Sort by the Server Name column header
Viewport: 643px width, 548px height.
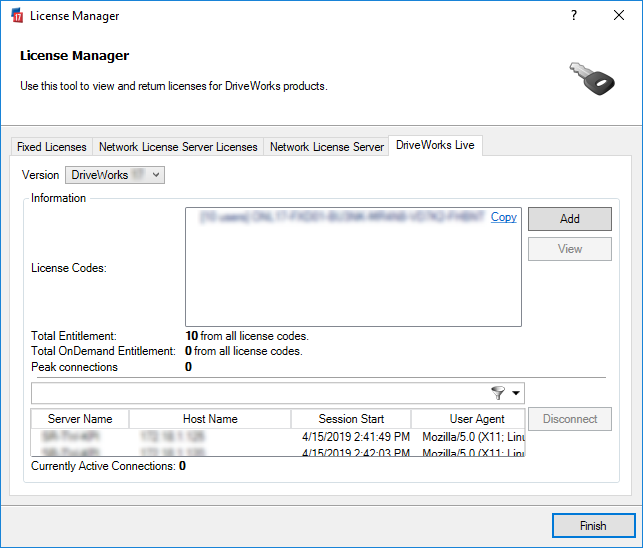[80, 419]
